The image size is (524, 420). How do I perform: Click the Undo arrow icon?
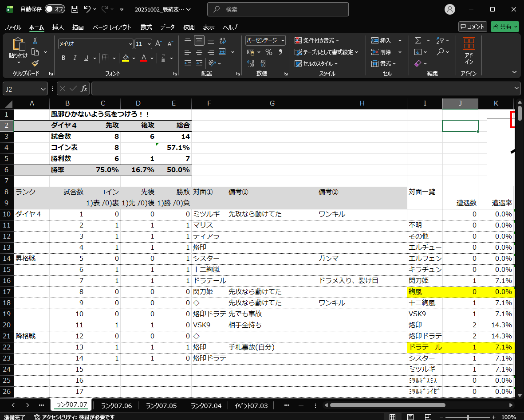pos(87,9)
